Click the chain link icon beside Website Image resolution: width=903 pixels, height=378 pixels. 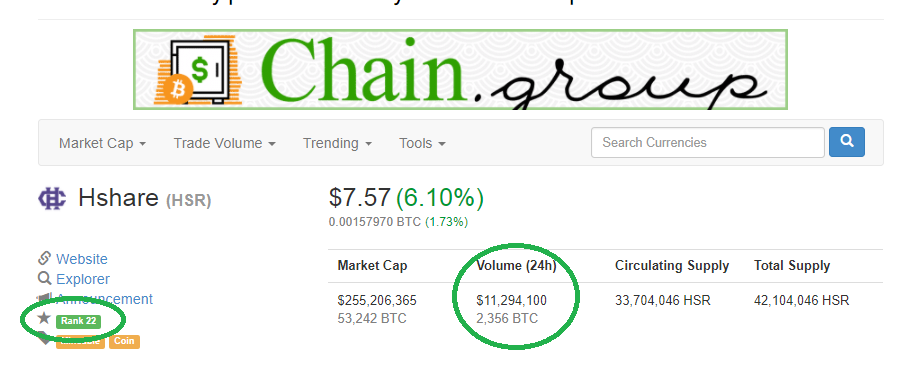coord(45,258)
